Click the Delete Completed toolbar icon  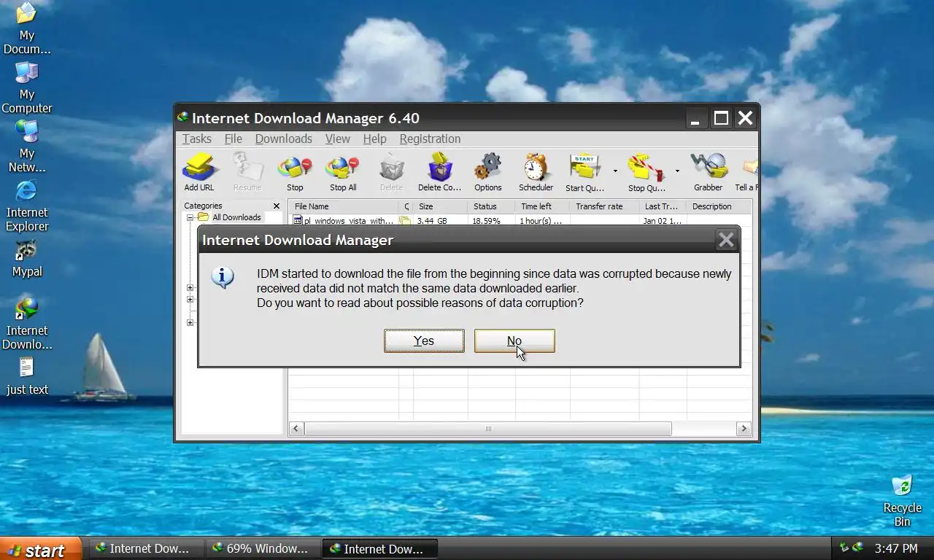(x=439, y=172)
